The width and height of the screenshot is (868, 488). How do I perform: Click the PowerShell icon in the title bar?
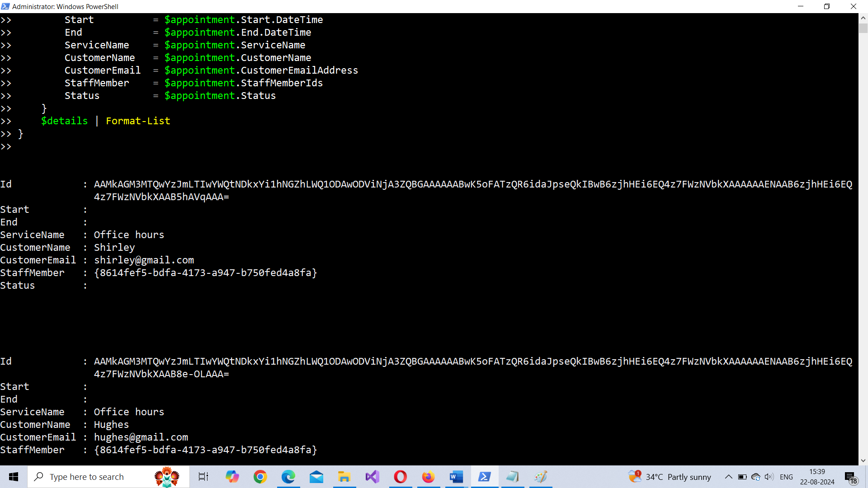coord(5,6)
